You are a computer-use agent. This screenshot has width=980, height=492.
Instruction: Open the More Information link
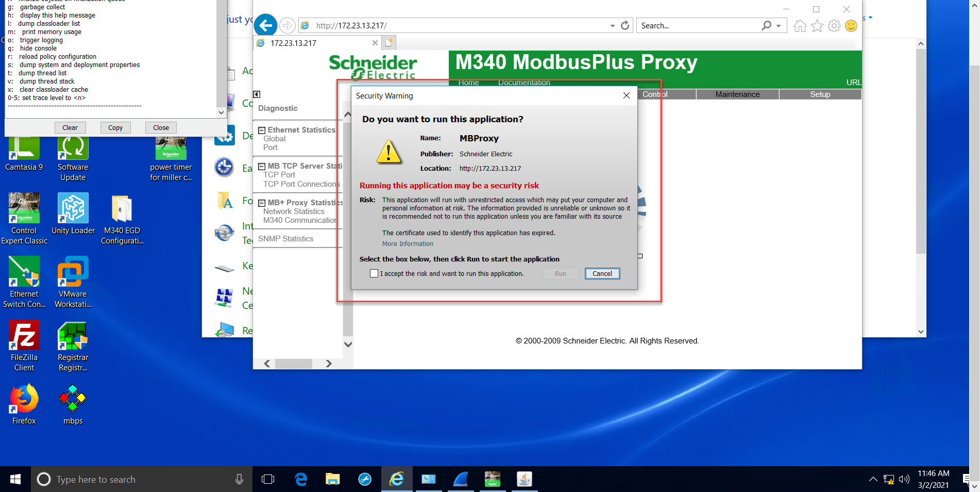(408, 244)
